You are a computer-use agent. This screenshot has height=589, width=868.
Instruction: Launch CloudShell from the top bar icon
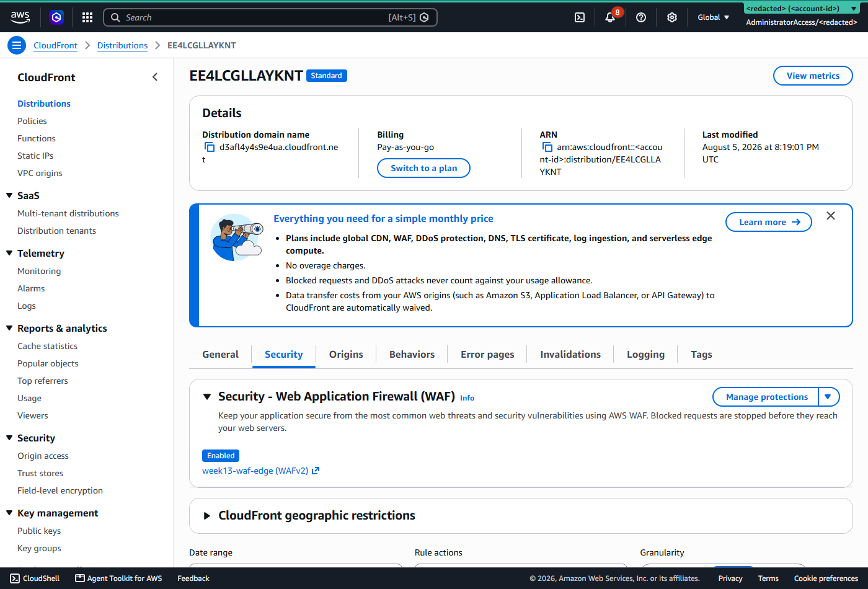tap(580, 17)
